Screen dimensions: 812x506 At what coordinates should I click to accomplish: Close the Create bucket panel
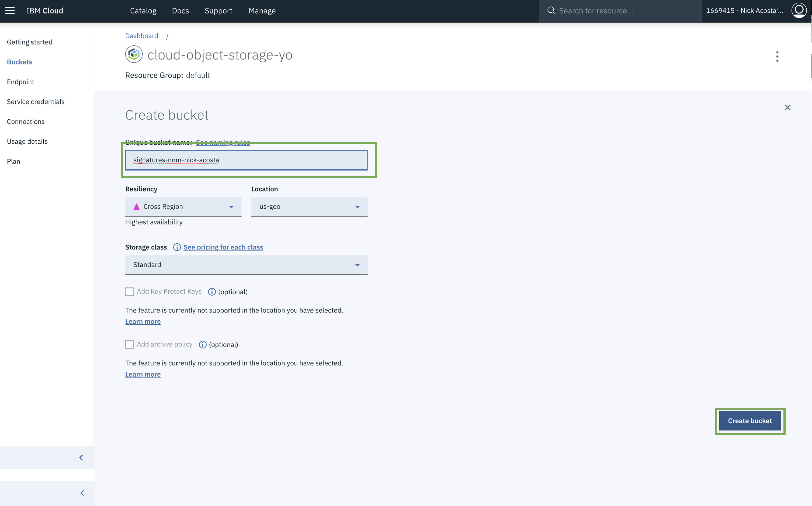[787, 108]
